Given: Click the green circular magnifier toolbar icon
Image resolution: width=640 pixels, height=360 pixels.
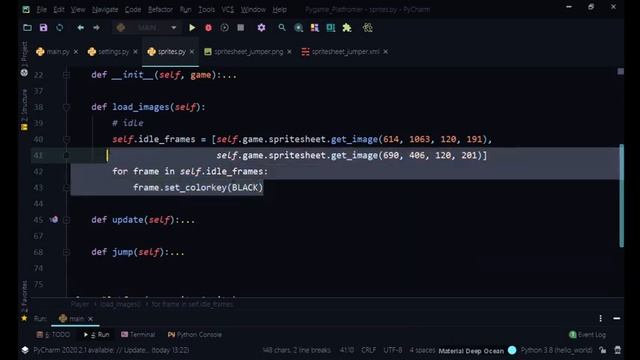Looking at the screenshot, I should click(x=298, y=28).
